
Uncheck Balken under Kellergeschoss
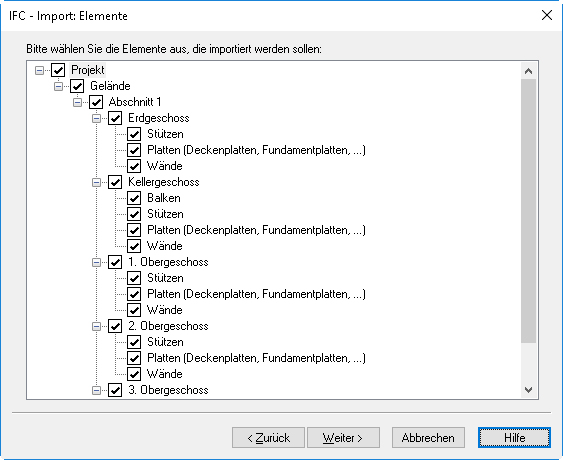(x=134, y=198)
